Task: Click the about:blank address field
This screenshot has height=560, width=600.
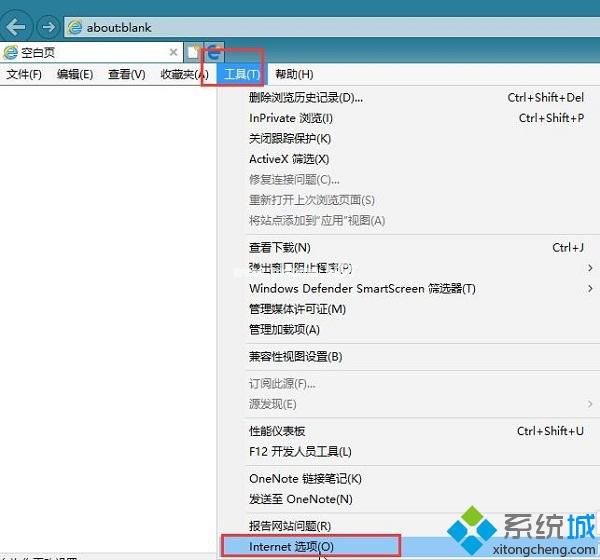Action: click(331, 27)
